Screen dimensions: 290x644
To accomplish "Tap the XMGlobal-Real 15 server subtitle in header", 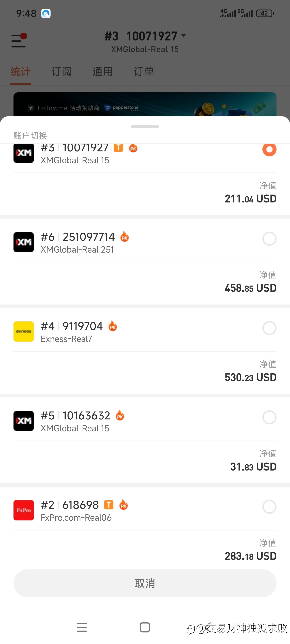I will tap(145, 49).
